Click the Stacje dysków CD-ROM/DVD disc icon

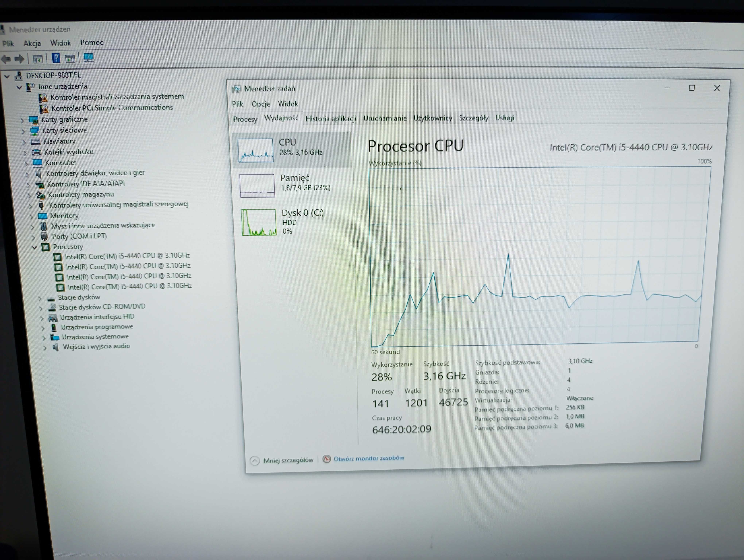tap(52, 307)
